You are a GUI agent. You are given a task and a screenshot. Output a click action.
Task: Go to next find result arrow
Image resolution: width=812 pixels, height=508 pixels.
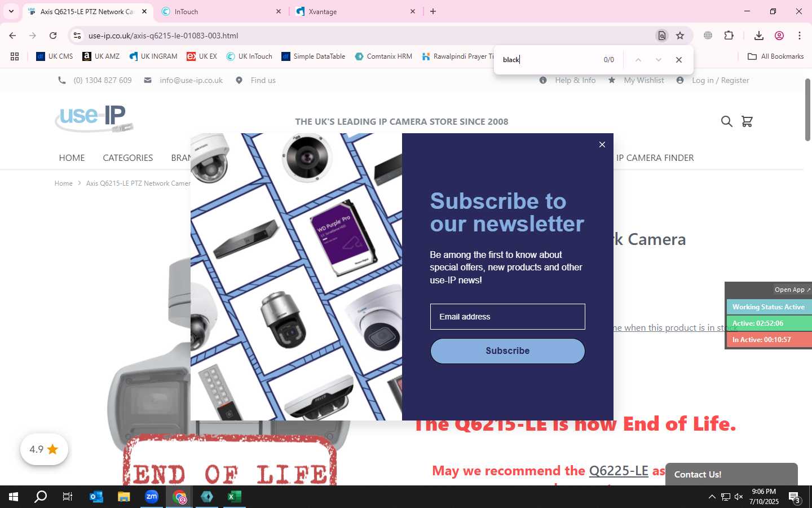[x=658, y=60]
